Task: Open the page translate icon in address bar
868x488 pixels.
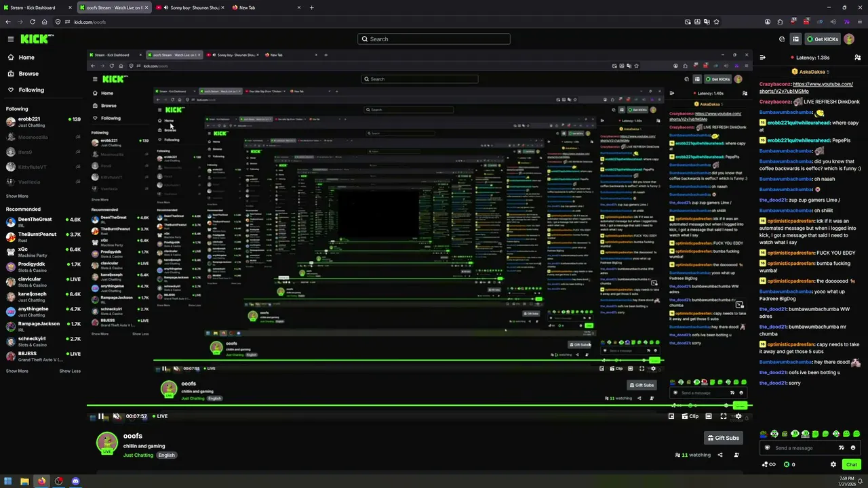Action: click(x=707, y=22)
